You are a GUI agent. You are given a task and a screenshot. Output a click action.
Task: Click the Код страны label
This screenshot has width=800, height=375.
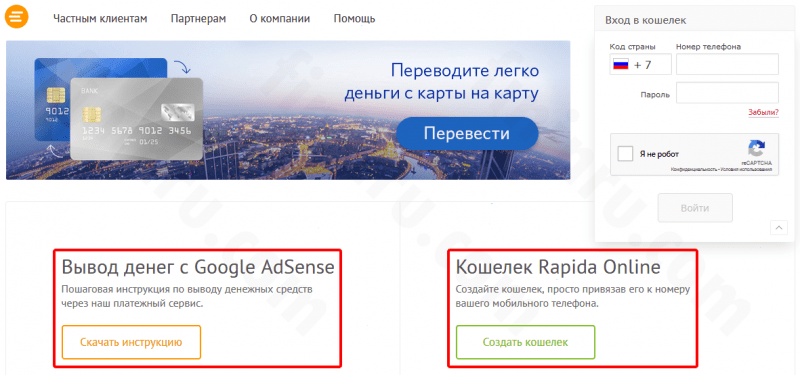633,46
